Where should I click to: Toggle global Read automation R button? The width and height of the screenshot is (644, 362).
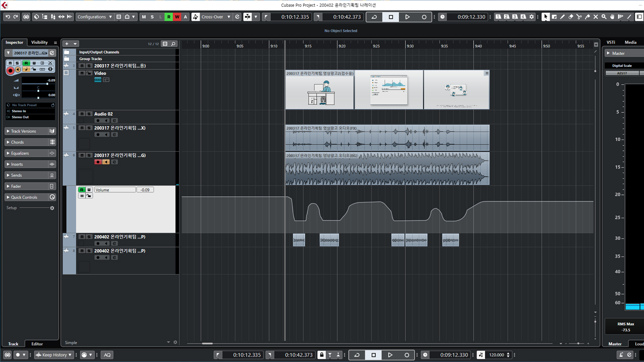169,17
